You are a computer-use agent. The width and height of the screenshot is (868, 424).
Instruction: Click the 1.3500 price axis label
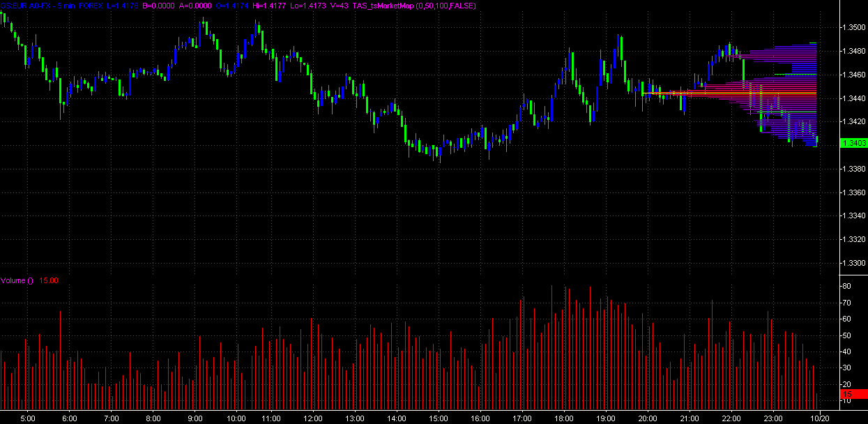click(854, 28)
